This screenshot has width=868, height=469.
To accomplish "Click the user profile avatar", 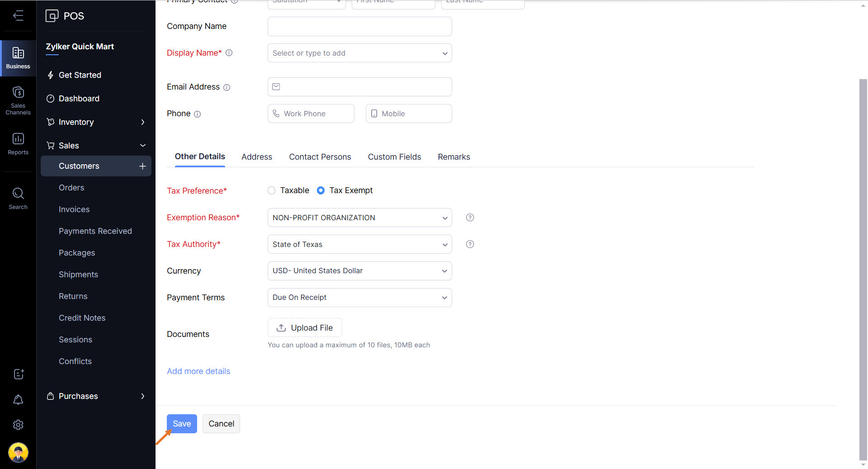I will point(18,452).
